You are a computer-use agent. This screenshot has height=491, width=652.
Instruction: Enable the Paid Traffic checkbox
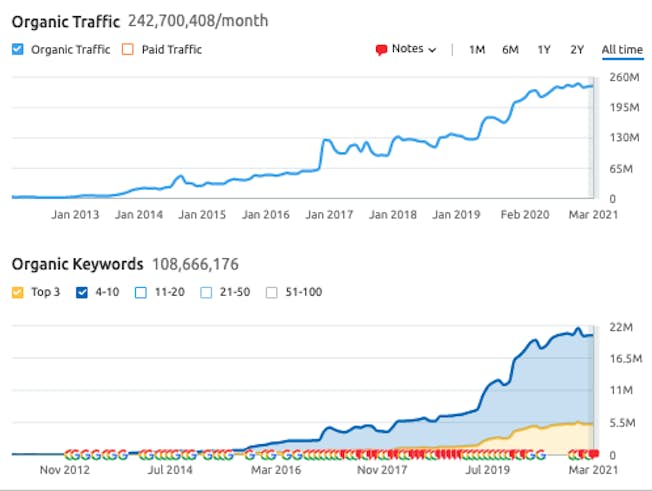click(128, 49)
